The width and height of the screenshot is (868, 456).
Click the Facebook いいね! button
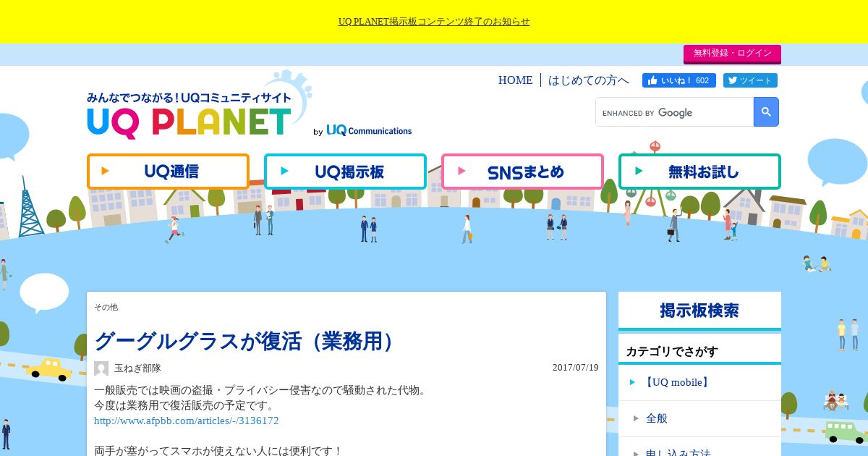point(678,80)
